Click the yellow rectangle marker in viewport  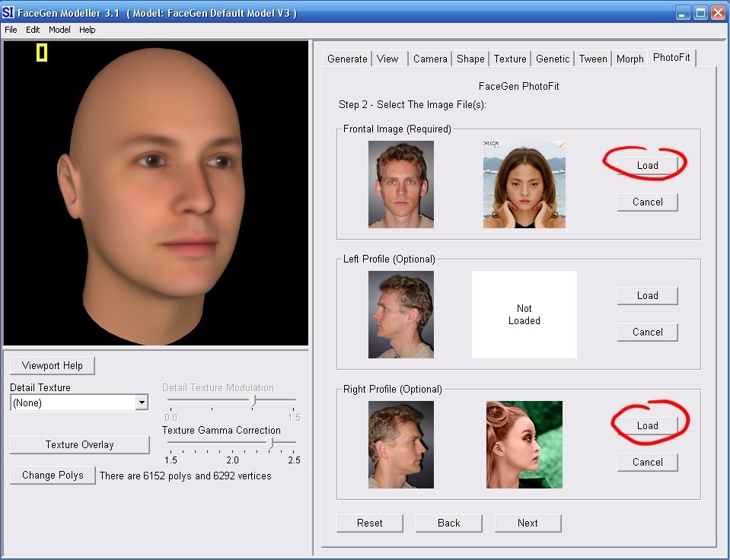point(42,52)
